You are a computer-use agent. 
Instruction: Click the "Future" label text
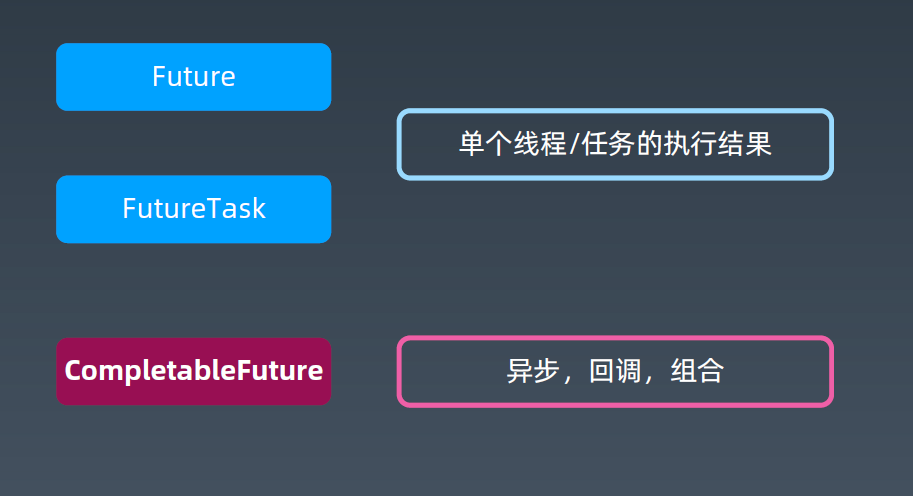coord(193,77)
